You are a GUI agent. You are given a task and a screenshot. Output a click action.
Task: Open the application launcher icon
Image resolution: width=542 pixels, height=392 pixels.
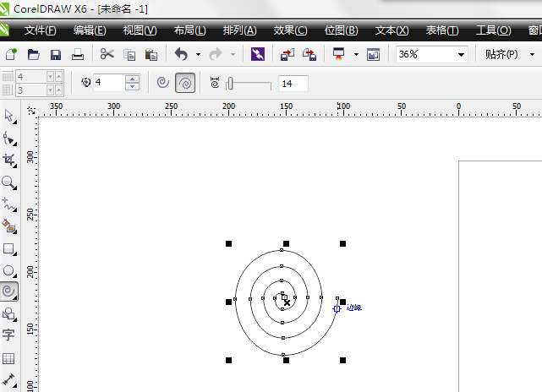tap(338, 54)
